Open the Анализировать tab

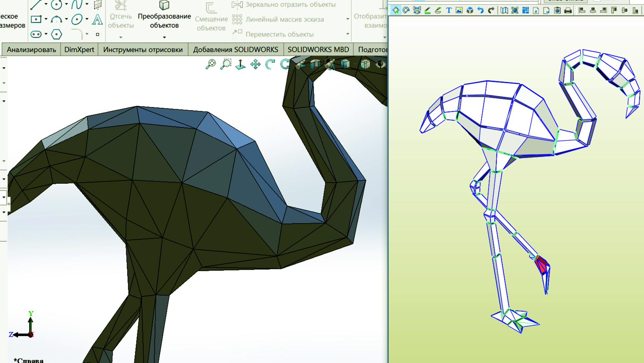tap(31, 50)
